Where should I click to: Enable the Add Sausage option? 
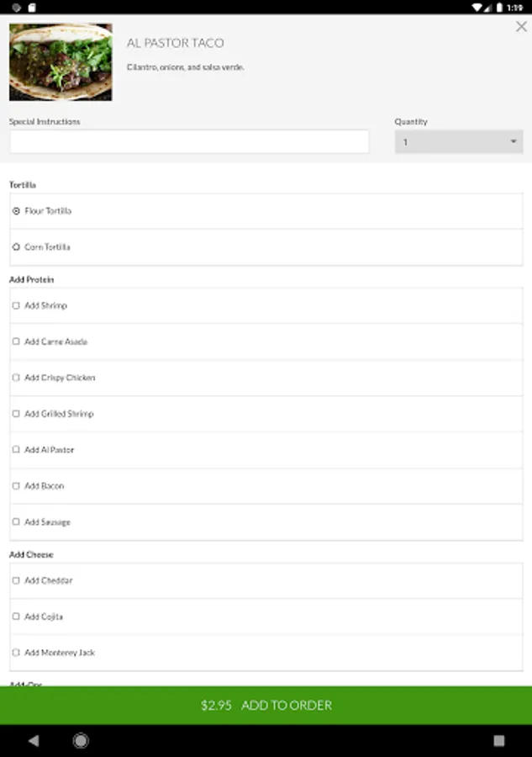pyautogui.click(x=16, y=522)
